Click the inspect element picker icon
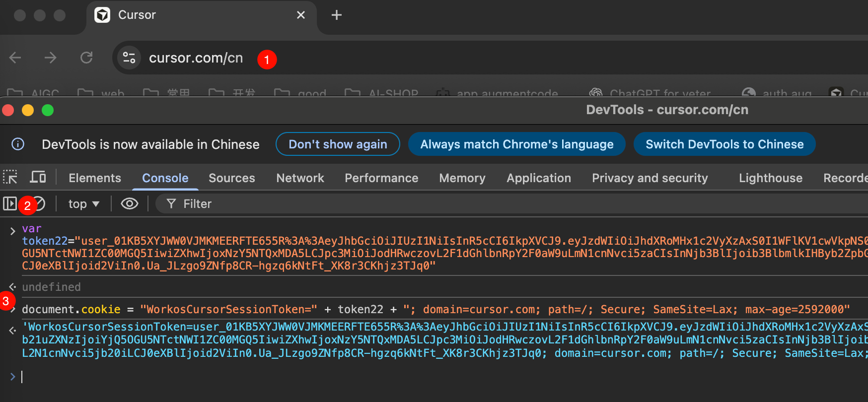Image resolution: width=868 pixels, height=402 pixels. pyautogui.click(x=10, y=177)
